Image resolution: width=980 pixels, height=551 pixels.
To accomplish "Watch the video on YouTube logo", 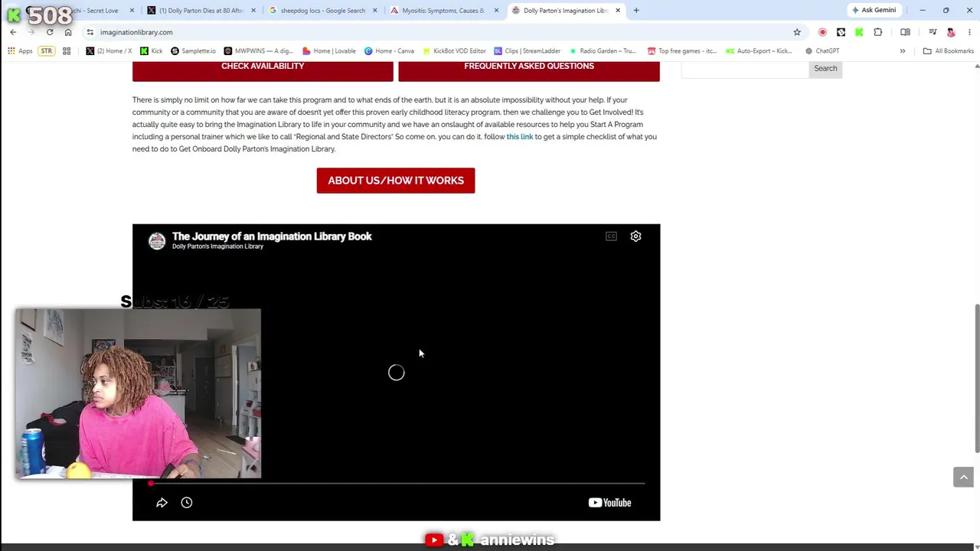I will click(x=609, y=503).
